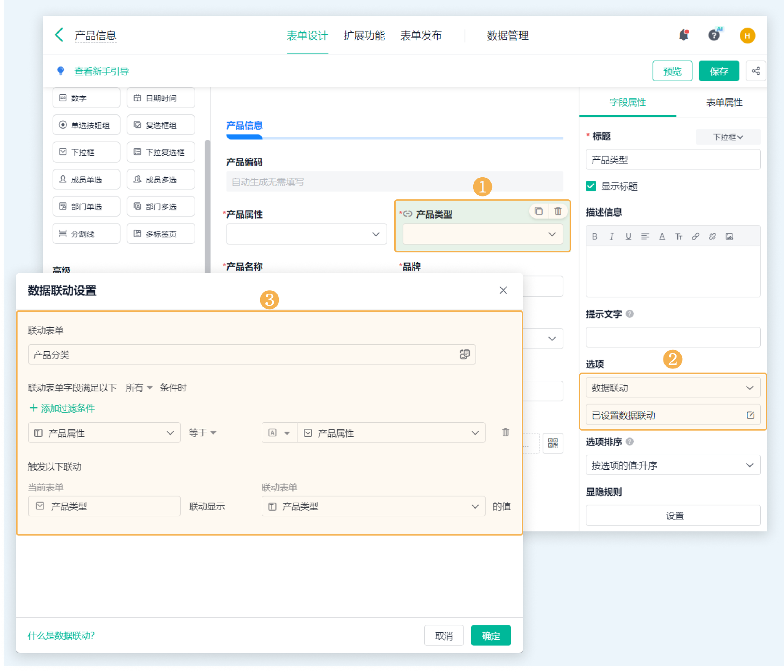Insert link in the 描述信息 toolbar
This screenshot has height=672, width=784.
point(695,237)
